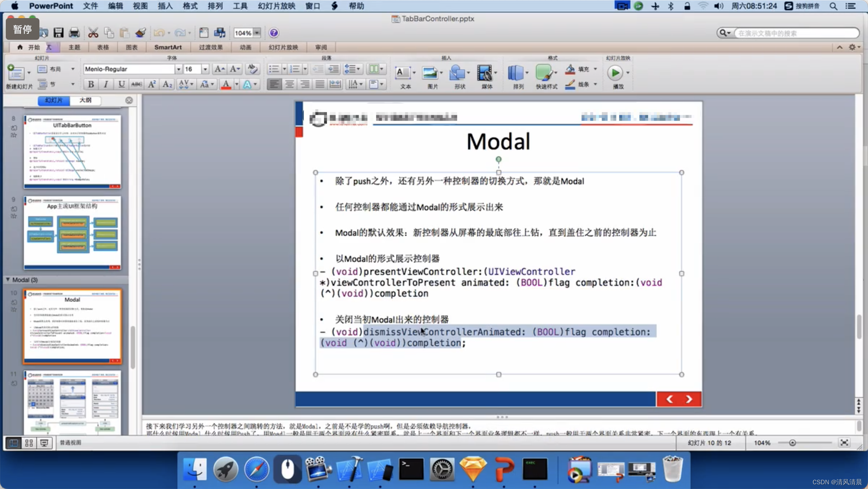Image resolution: width=868 pixels, height=489 pixels.
Task: Switch to the SmartArt ribbon tab
Action: tap(168, 47)
